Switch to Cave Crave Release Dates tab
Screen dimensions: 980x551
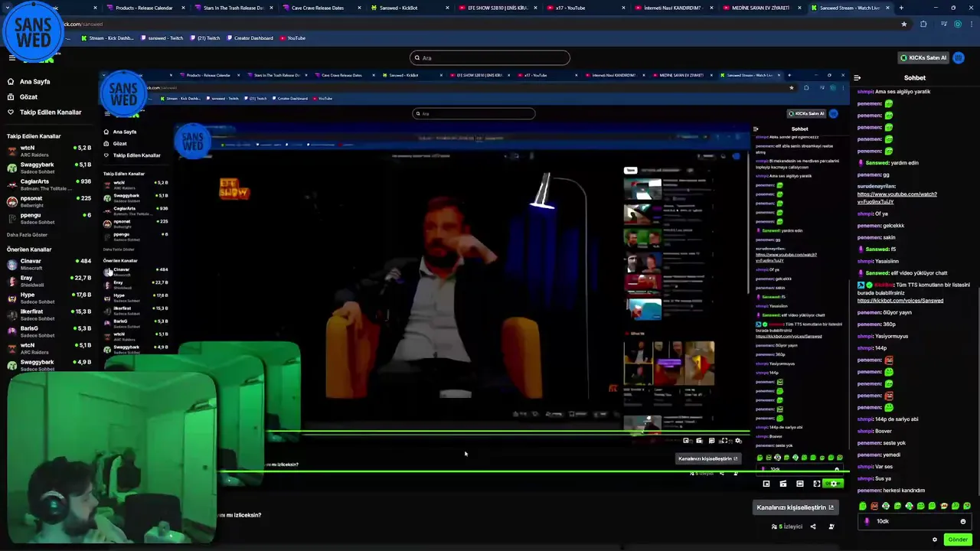322,8
